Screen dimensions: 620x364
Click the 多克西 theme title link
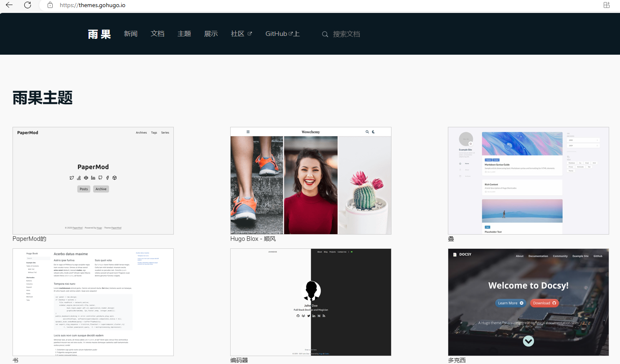click(x=457, y=360)
